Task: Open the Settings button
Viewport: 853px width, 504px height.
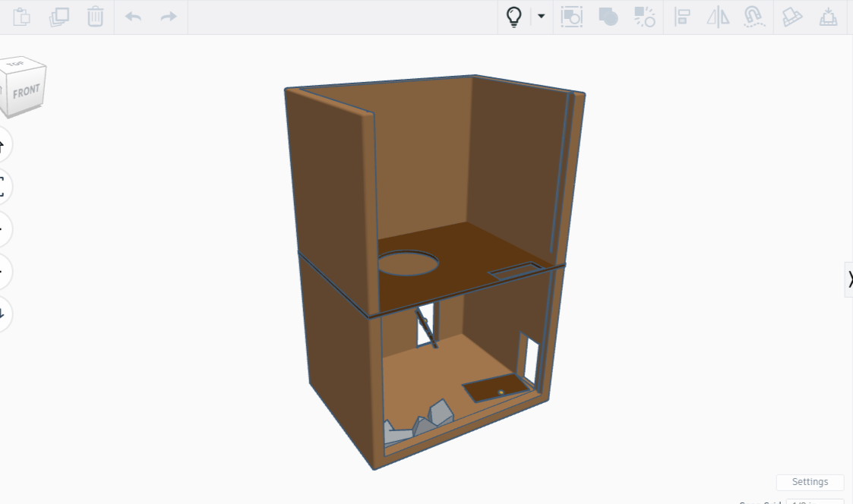Action: tap(810, 482)
